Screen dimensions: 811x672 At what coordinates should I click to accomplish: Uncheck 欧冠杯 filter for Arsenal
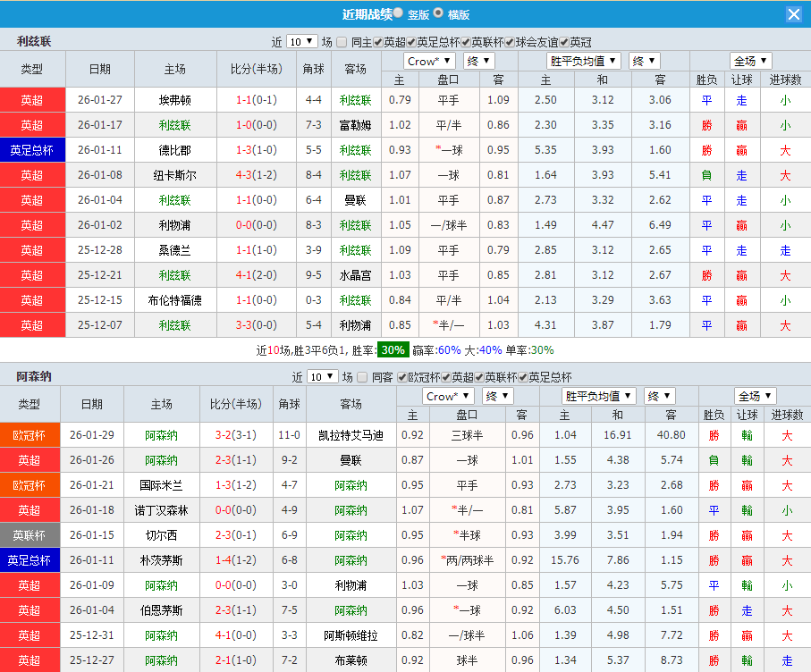[402, 379]
